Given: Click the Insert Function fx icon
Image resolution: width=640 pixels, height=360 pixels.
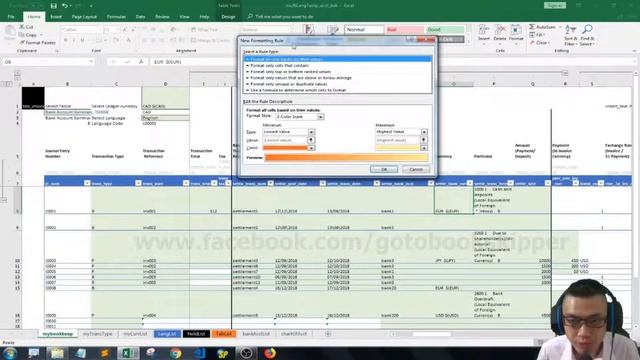Looking at the screenshot, I should pyautogui.click(x=141, y=62).
